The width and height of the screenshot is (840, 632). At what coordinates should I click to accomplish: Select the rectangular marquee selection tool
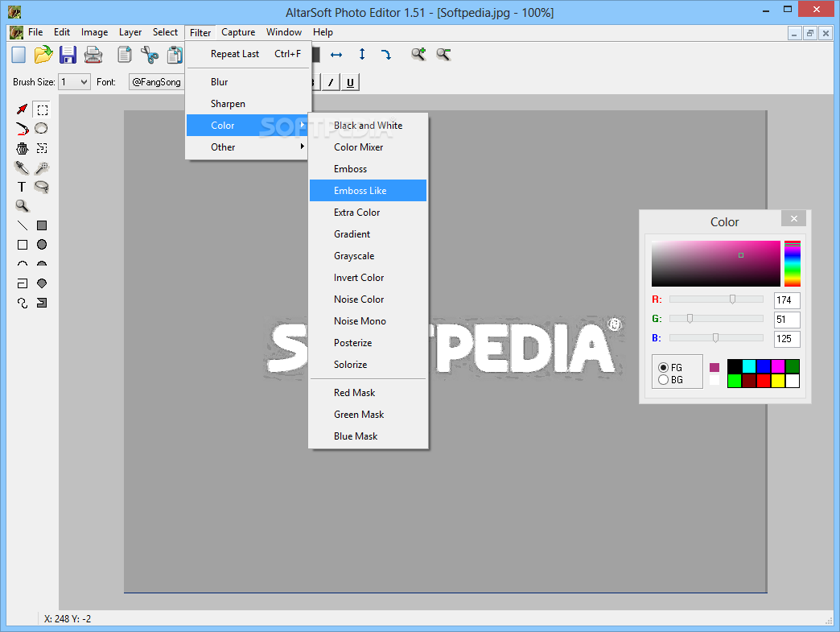point(42,109)
